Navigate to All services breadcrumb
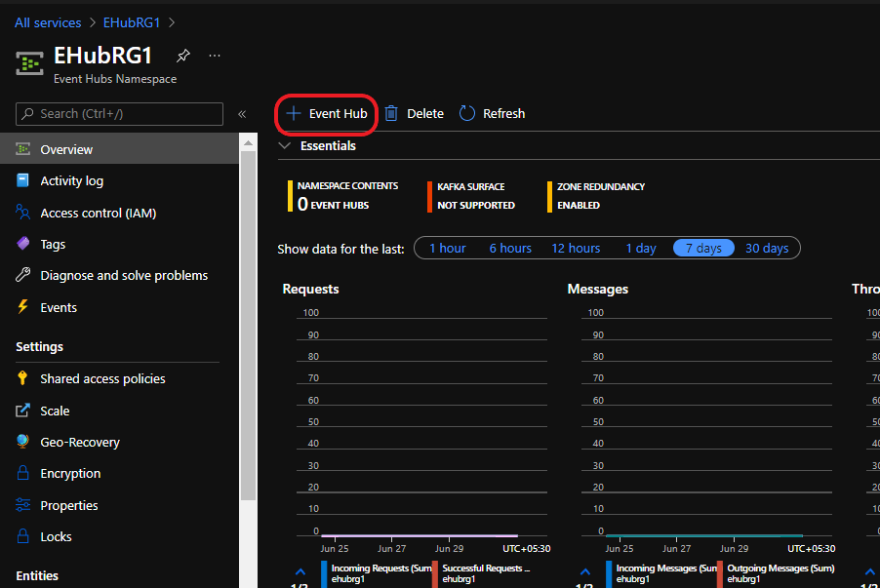880x588 pixels. [48, 22]
